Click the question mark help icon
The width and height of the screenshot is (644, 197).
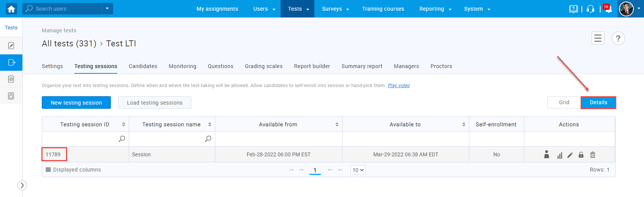[x=618, y=38]
